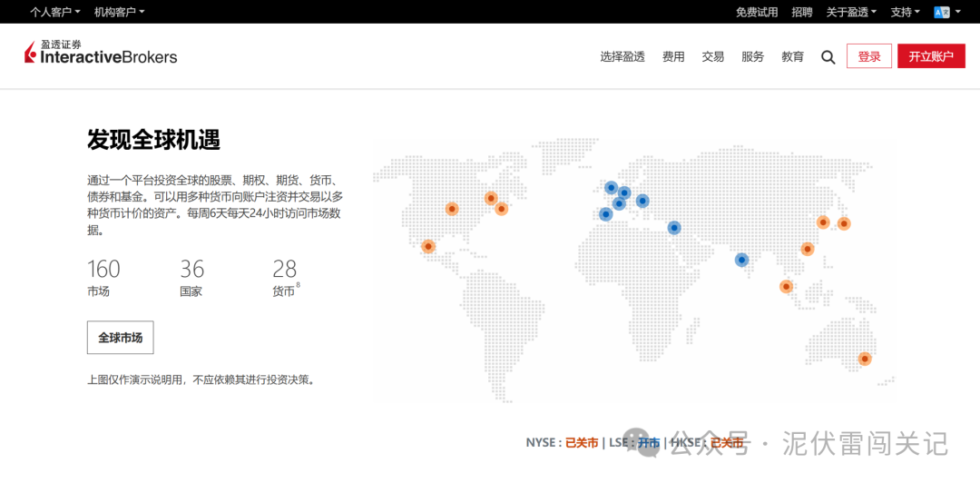Click the orange marker in Mexico

click(x=428, y=246)
